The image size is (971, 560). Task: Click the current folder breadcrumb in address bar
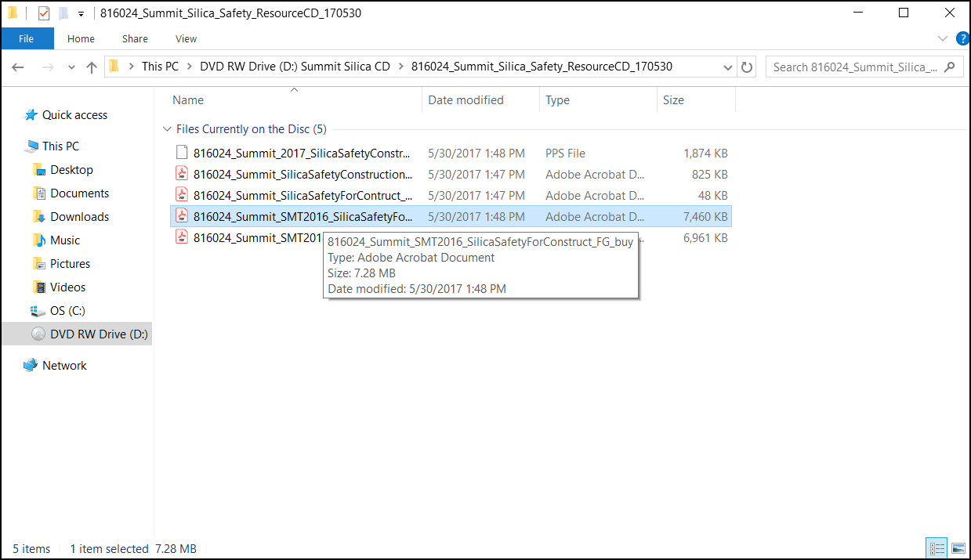coord(542,67)
